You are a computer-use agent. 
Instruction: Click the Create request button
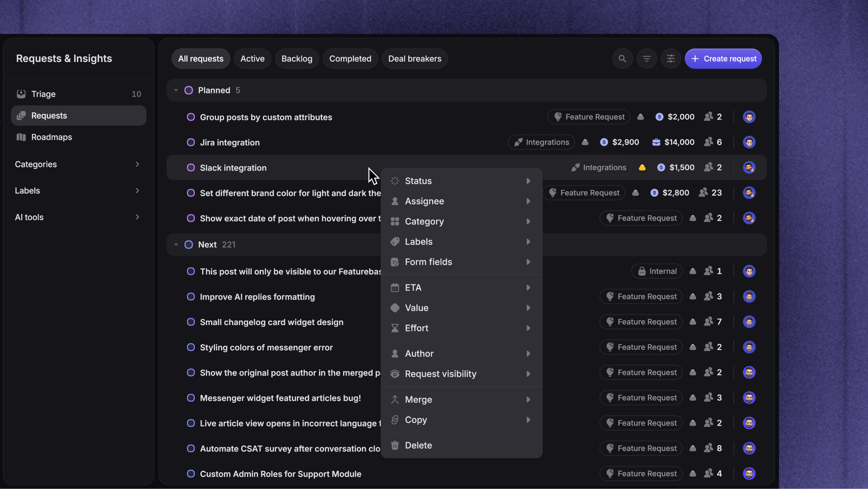pos(723,58)
